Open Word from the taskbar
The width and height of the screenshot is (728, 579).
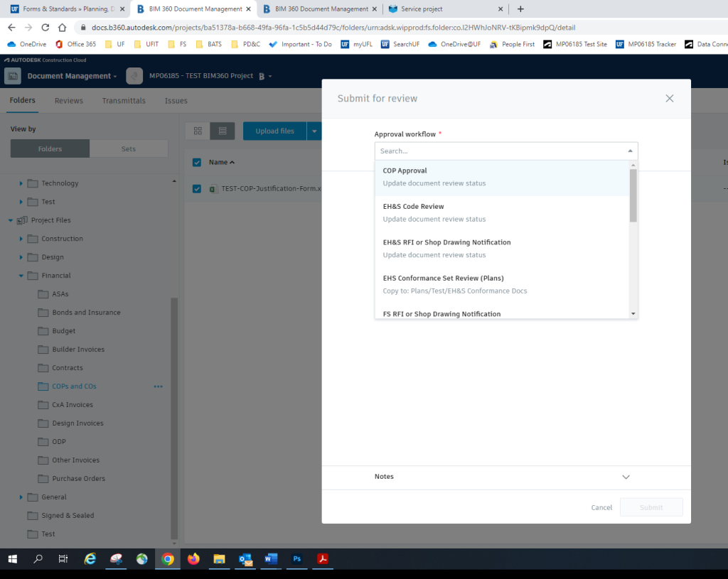(x=271, y=559)
